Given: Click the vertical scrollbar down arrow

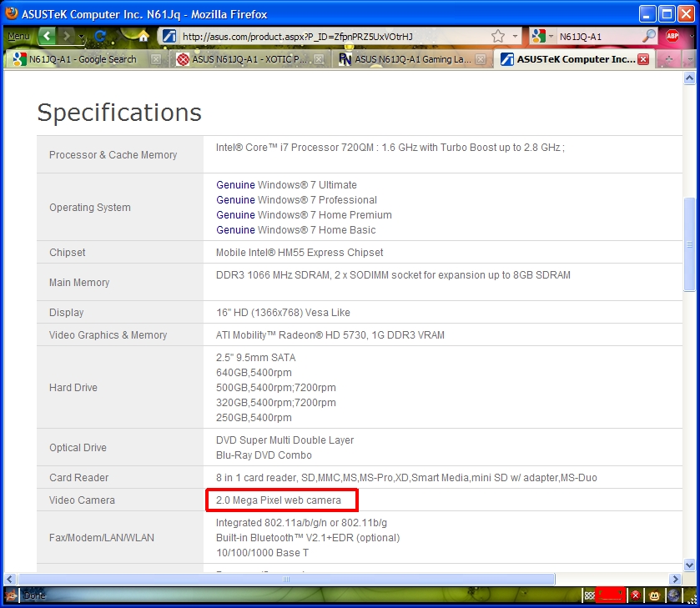Looking at the screenshot, I should [689, 565].
